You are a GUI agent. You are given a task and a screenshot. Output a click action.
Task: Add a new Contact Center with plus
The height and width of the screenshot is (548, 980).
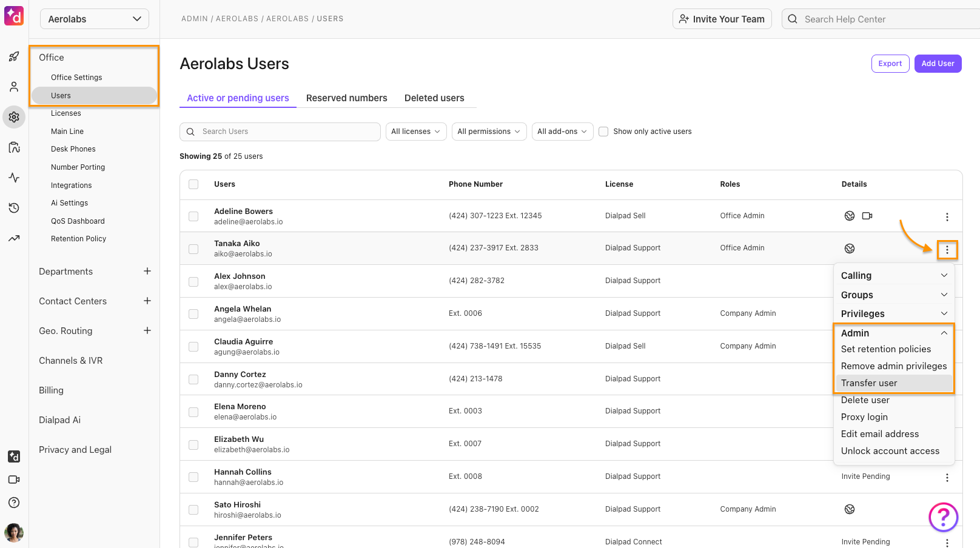coord(147,301)
